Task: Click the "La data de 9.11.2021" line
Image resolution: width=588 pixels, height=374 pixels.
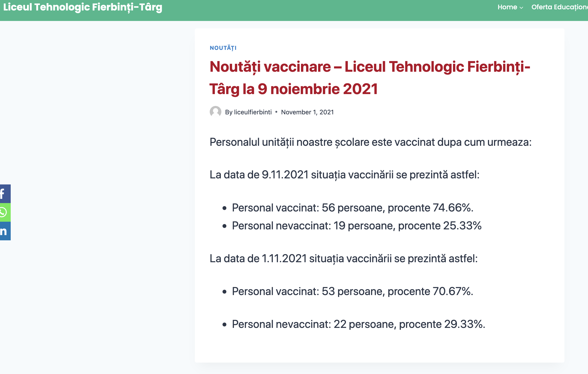Action: (x=344, y=175)
